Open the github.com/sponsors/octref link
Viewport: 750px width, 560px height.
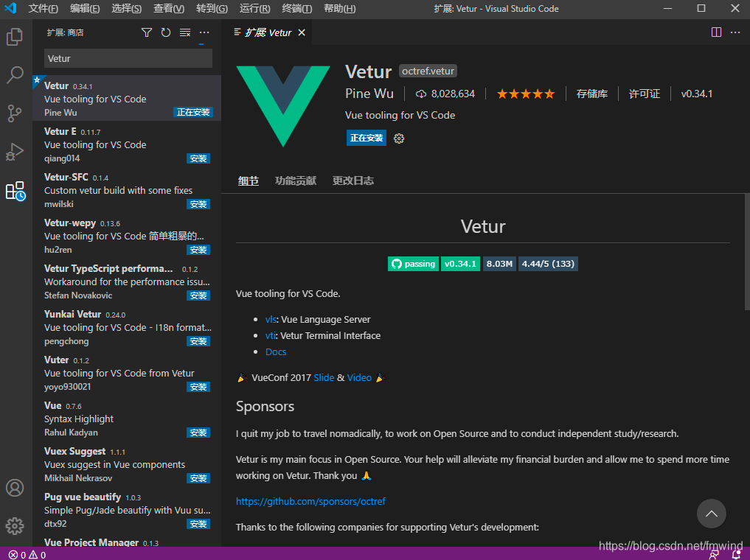[310, 502]
